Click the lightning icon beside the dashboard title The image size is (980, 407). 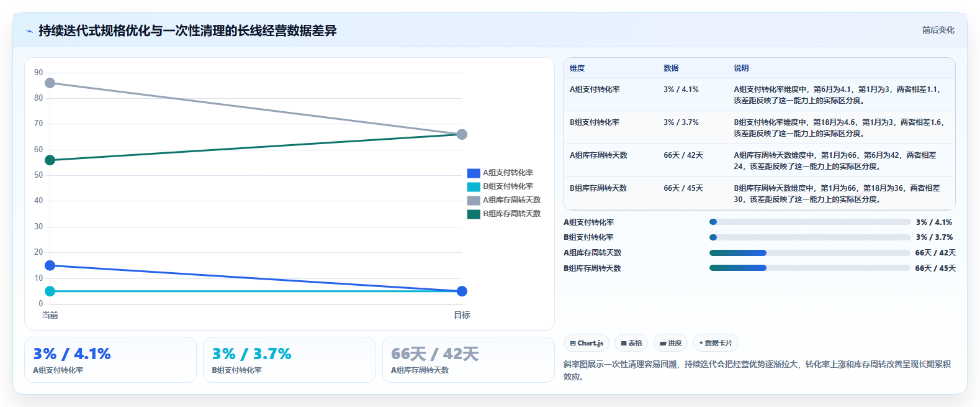[x=29, y=31]
